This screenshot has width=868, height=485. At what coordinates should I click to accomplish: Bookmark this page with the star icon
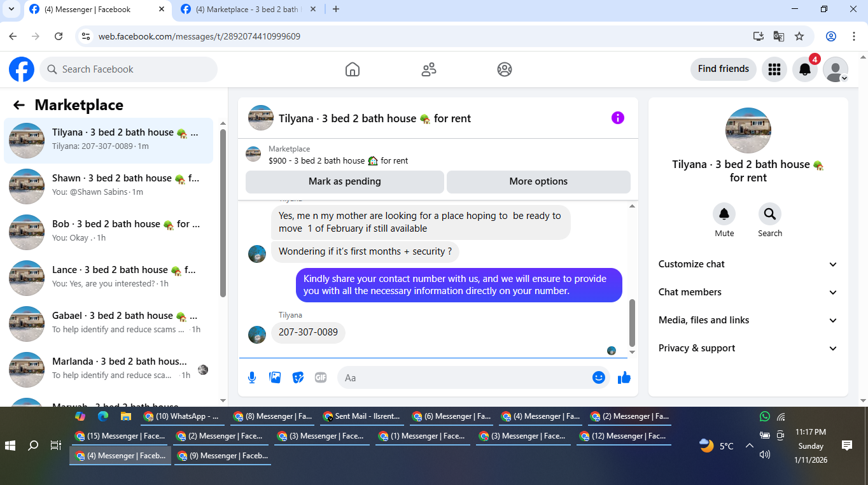click(x=799, y=36)
